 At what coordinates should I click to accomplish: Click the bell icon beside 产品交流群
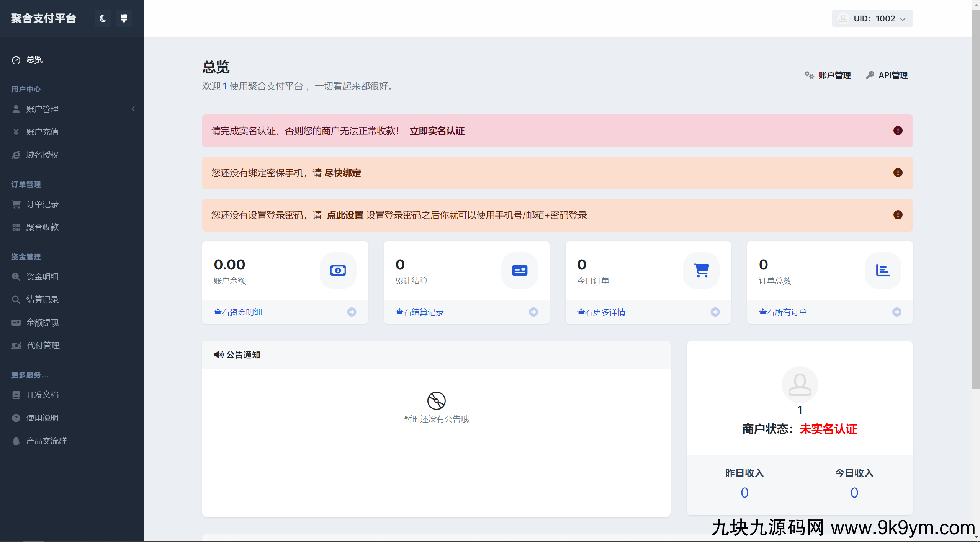pos(16,441)
